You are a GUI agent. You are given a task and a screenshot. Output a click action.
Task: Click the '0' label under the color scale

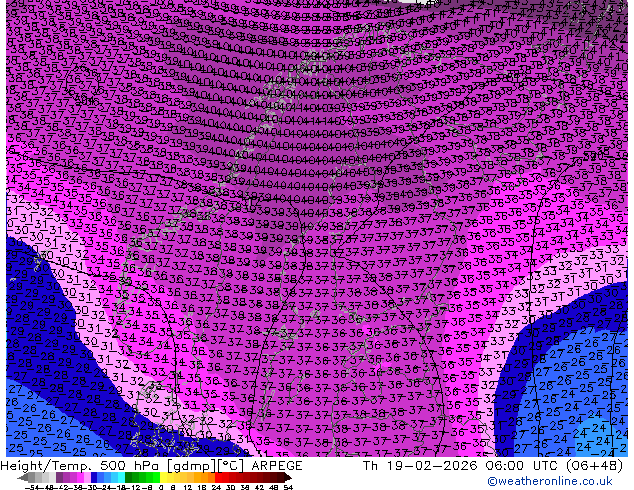click(161, 488)
